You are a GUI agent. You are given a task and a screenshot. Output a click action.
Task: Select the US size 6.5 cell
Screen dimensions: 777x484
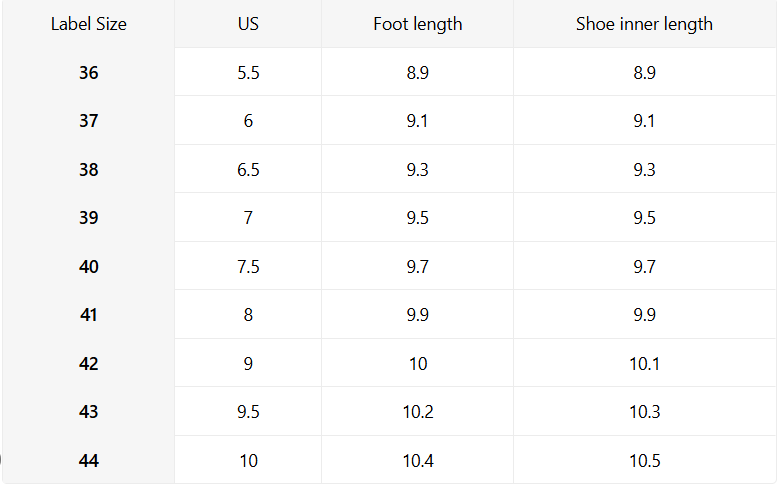(248, 170)
